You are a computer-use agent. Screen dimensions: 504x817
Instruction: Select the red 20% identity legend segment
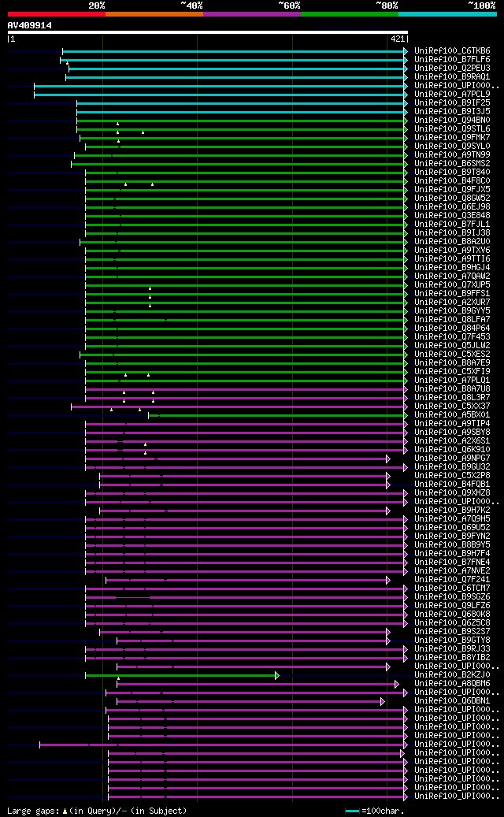56,14
